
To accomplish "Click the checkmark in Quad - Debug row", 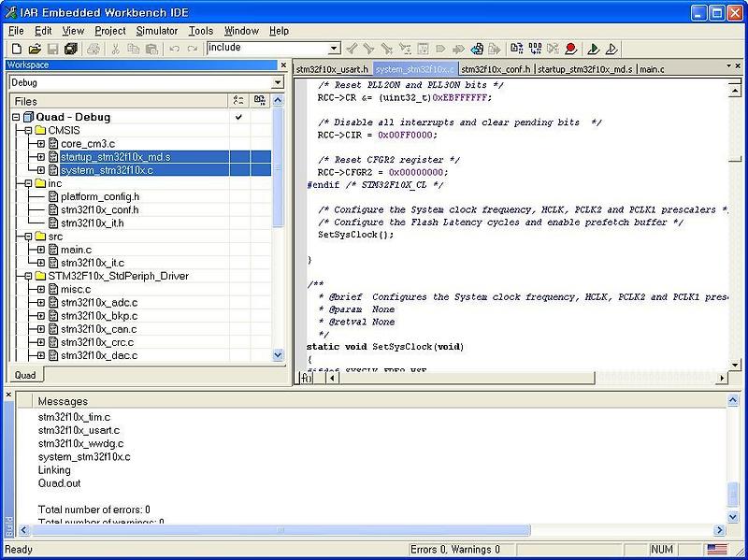I will click(238, 117).
